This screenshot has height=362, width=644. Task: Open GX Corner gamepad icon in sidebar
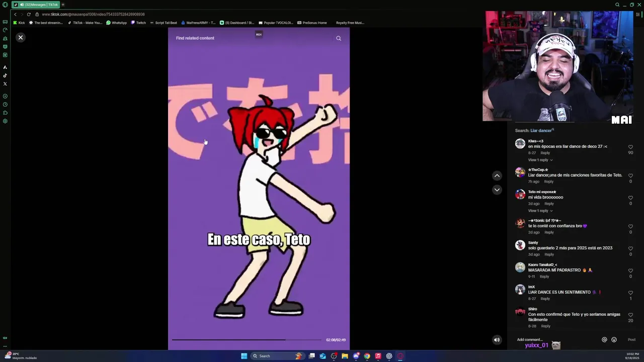tap(5, 22)
